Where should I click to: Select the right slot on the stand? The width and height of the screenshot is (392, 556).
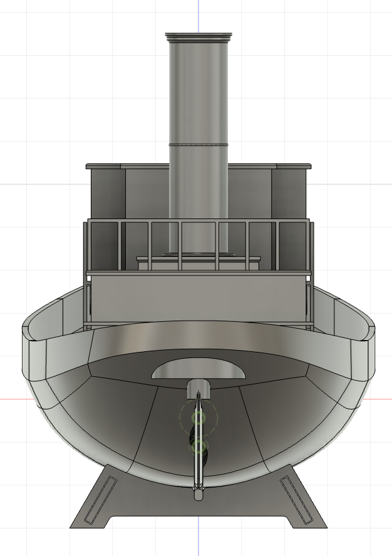point(296,500)
